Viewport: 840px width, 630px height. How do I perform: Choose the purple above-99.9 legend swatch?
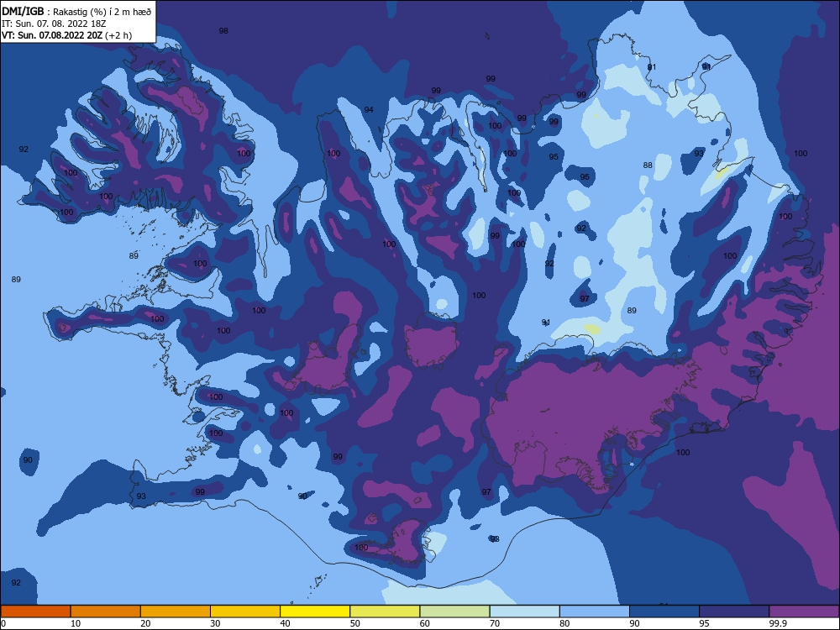point(805,612)
